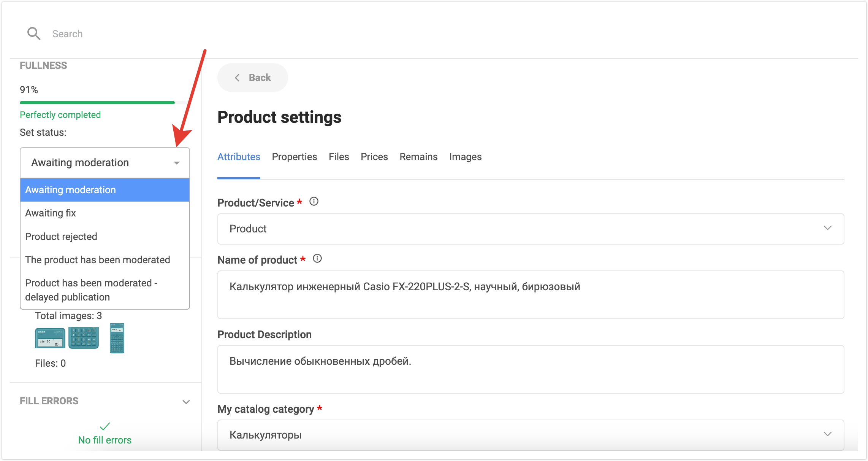This screenshot has height=461, width=868.
Task: Click info icon beside Product/Service label
Action: tap(314, 202)
